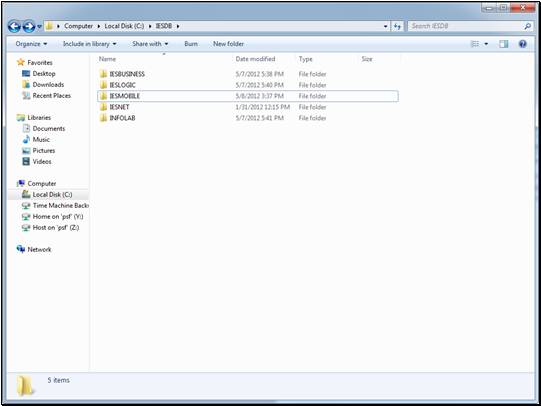Click the search magnifier icon
The image size is (541, 406).
[x=527, y=26]
